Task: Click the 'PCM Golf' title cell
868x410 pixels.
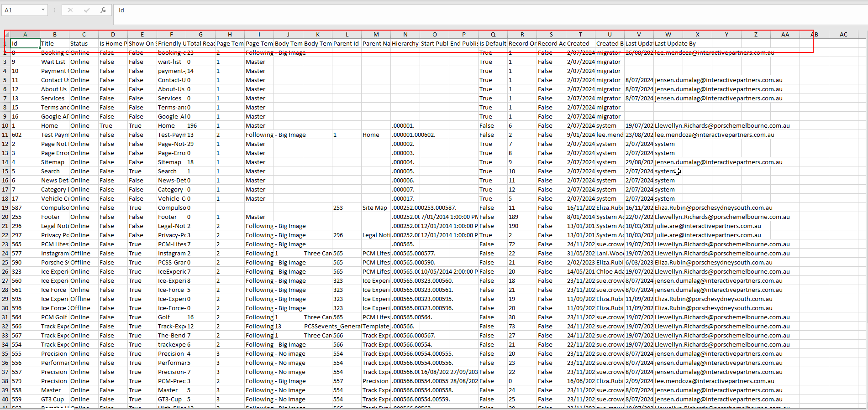Action: (x=54, y=317)
